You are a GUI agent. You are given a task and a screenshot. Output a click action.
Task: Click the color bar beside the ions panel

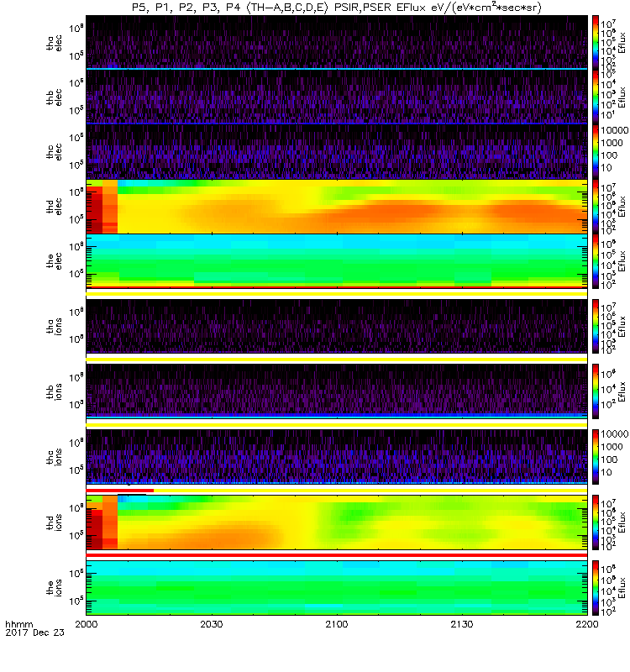(x=596, y=588)
